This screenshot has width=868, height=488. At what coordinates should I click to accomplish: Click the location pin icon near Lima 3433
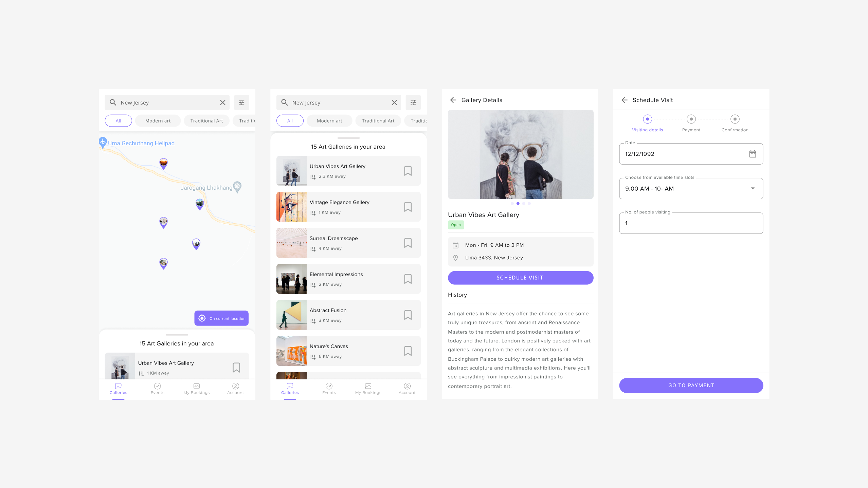[456, 258]
